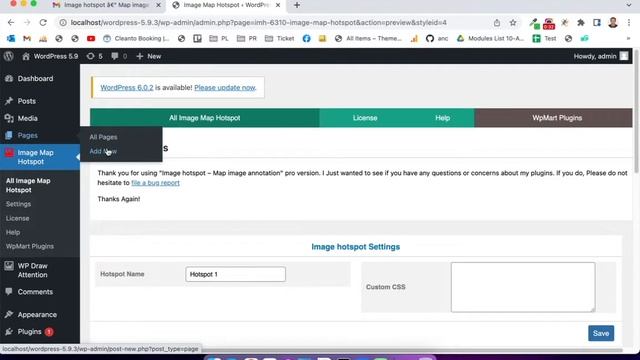The image size is (640, 360).
Task: Click the WordPress 6.0.2 link
Action: [x=127, y=88]
